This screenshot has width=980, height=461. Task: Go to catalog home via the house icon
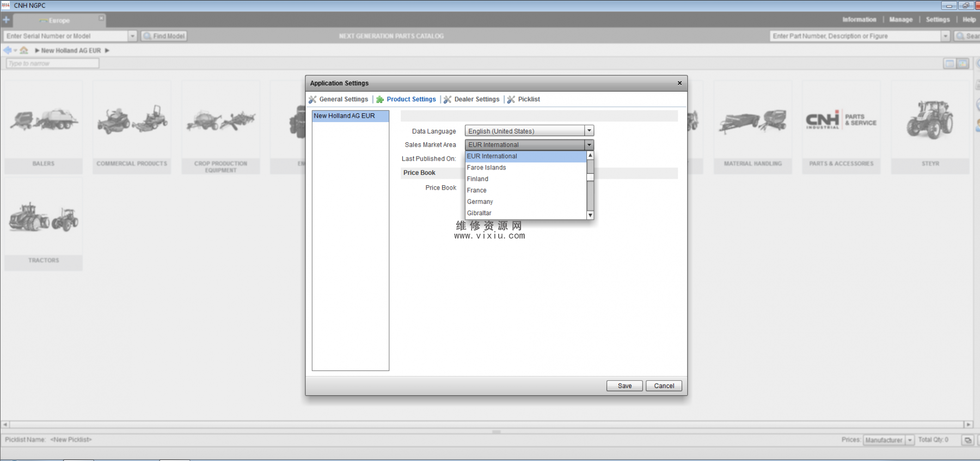click(x=24, y=50)
